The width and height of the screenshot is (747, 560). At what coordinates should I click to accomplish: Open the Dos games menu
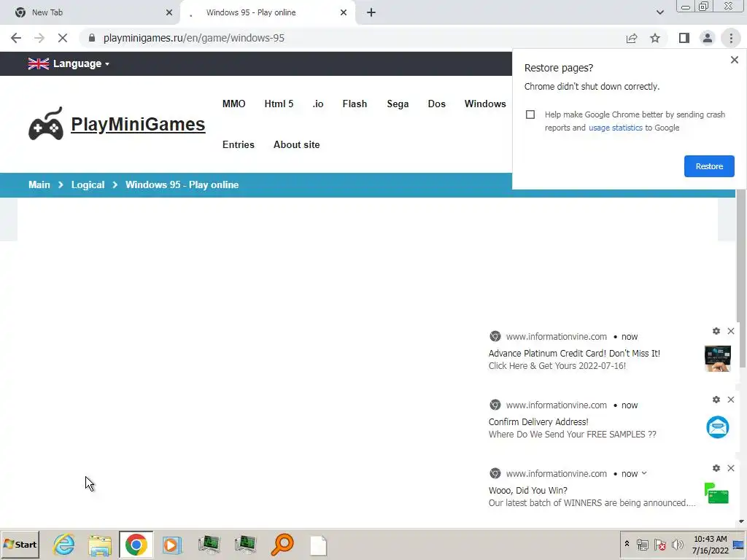[x=436, y=104]
